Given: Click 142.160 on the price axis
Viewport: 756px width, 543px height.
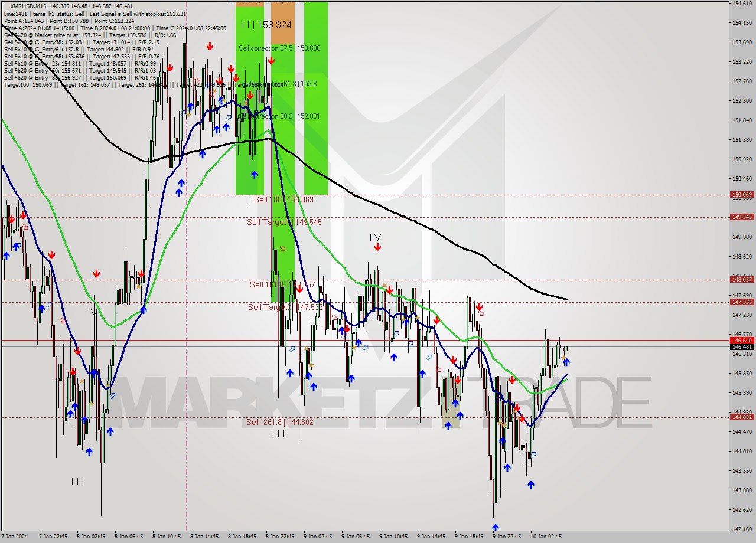Looking at the screenshot, I should click(742, 529).
